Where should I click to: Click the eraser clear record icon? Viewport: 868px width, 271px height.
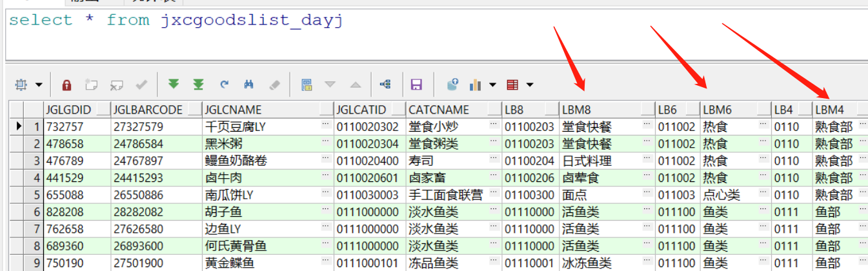(x=274, y=85)
